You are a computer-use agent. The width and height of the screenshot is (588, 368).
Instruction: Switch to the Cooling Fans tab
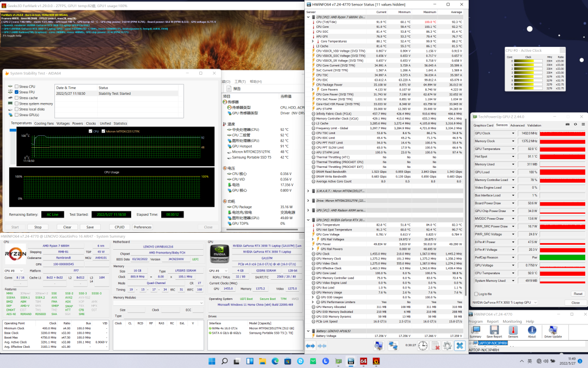pyautogui.click(x=44, y=123)
